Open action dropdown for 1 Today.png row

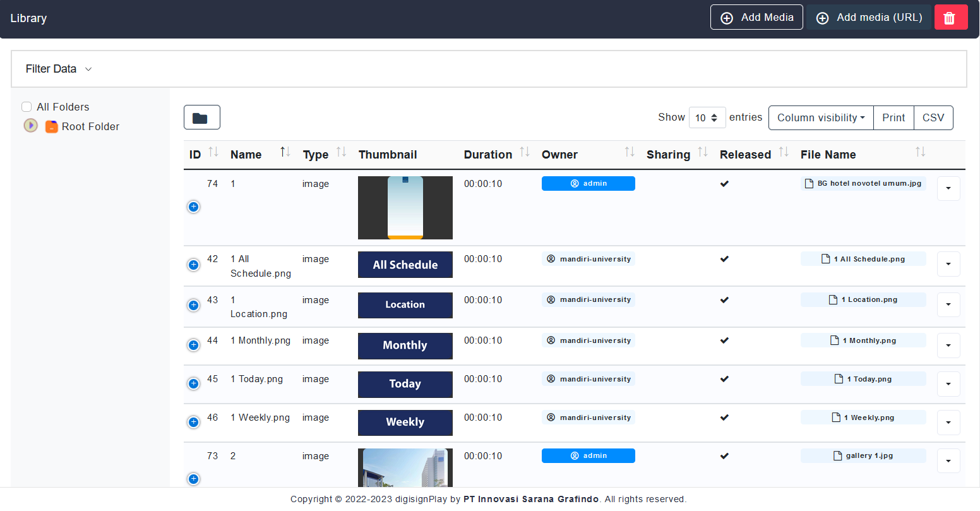948,383
